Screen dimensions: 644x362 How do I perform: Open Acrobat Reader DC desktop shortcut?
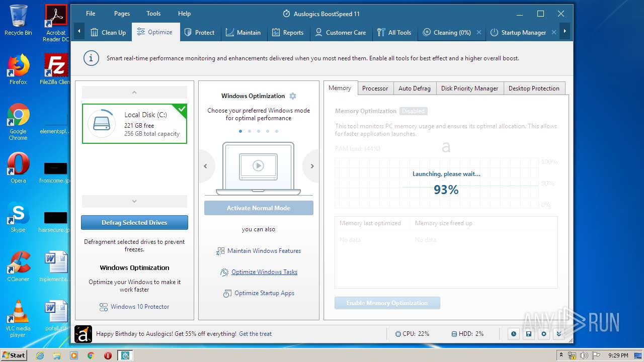coord(56,23)
